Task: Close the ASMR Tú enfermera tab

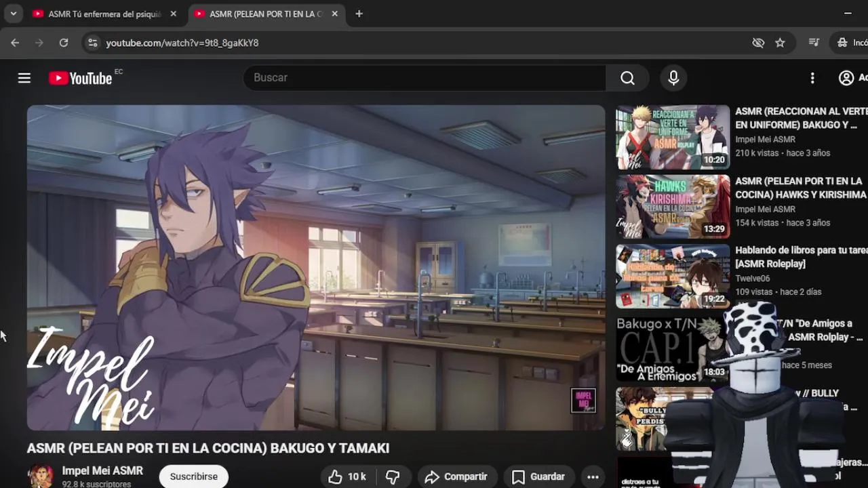Action: point(174,14)
